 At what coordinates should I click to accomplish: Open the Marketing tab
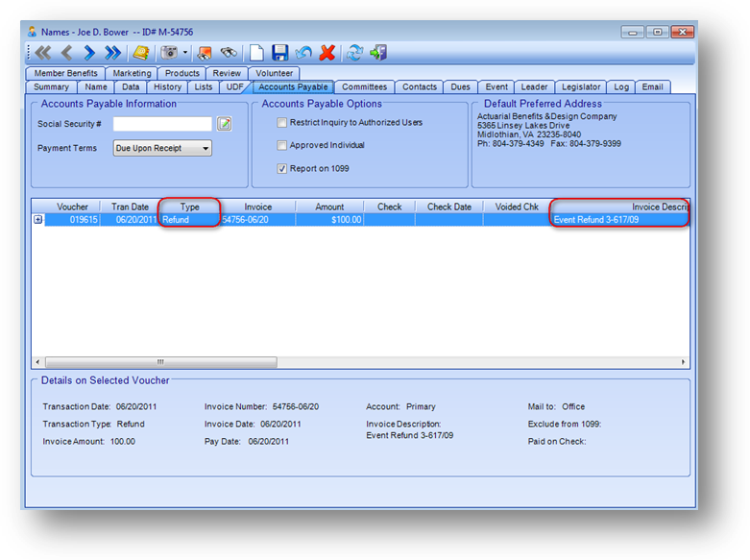pyautogui.click(x=132, y=73)
